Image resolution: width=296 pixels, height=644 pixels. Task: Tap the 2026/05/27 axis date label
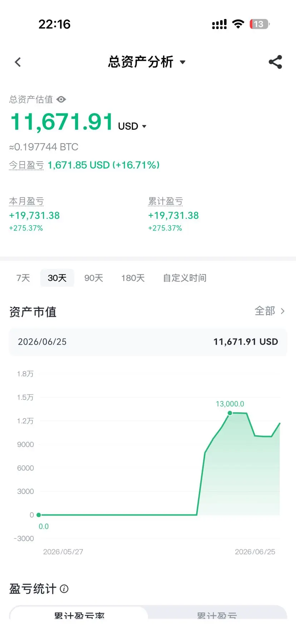pos(63,552)
